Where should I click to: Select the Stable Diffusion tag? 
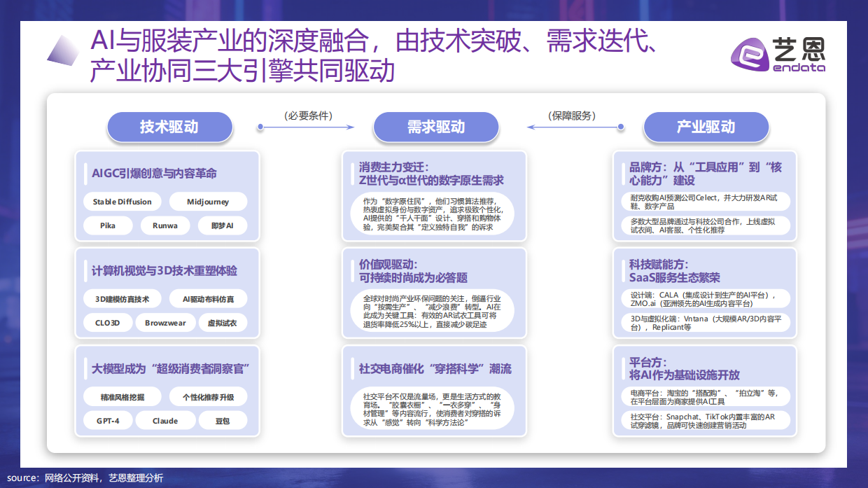point(122,202)
